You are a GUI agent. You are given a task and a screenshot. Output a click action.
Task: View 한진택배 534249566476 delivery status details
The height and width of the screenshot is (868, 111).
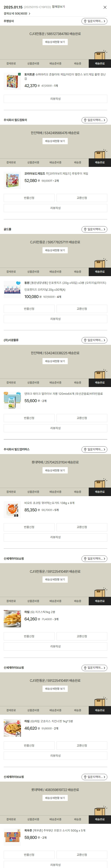[x=55, y=141]
